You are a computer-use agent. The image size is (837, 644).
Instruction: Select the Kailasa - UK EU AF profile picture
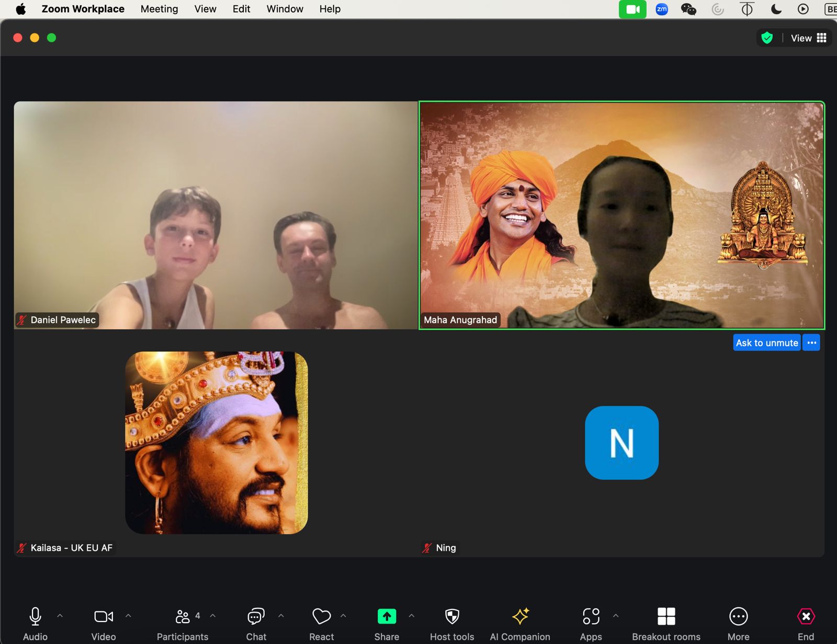click(217, 443)
